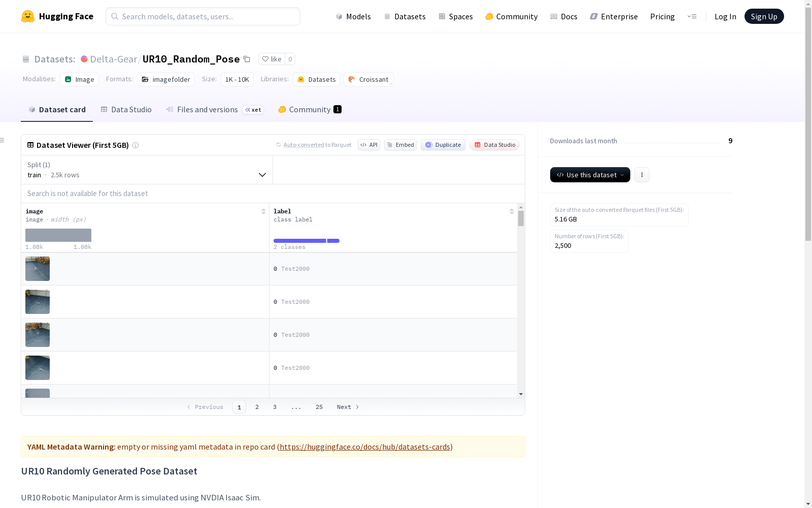Viewport: 812px width, 508px height.
Task: Go to Spaces in the navigation
Action: click(456, 16)
